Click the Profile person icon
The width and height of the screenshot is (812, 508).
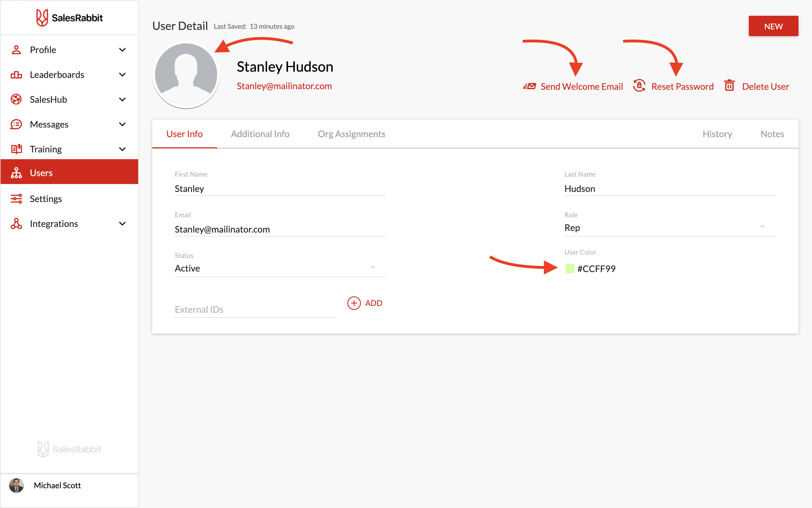[16, 50]
